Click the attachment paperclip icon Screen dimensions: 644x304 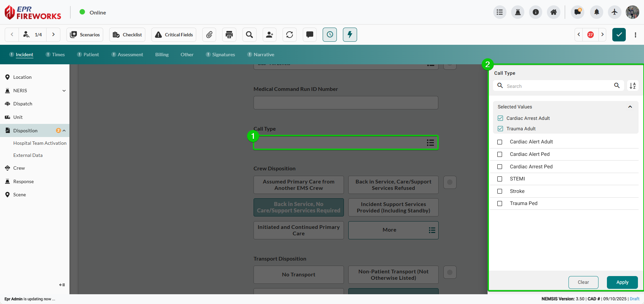pos(209,35)
